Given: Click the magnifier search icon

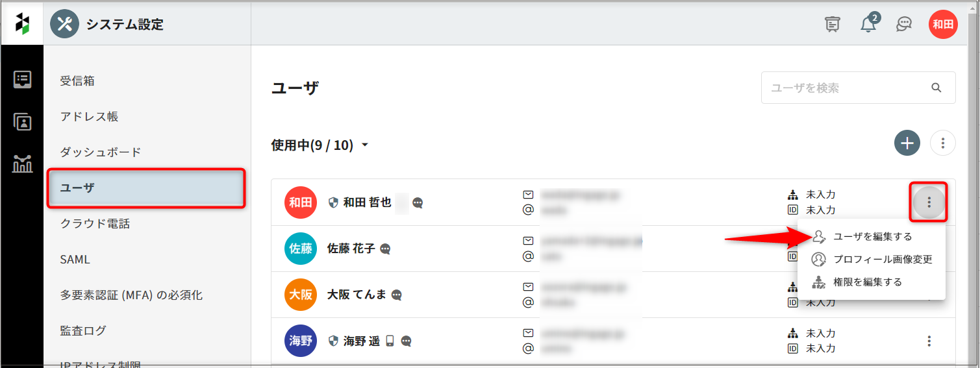Looking at the screenshot, I should click(x=936, y=88).
